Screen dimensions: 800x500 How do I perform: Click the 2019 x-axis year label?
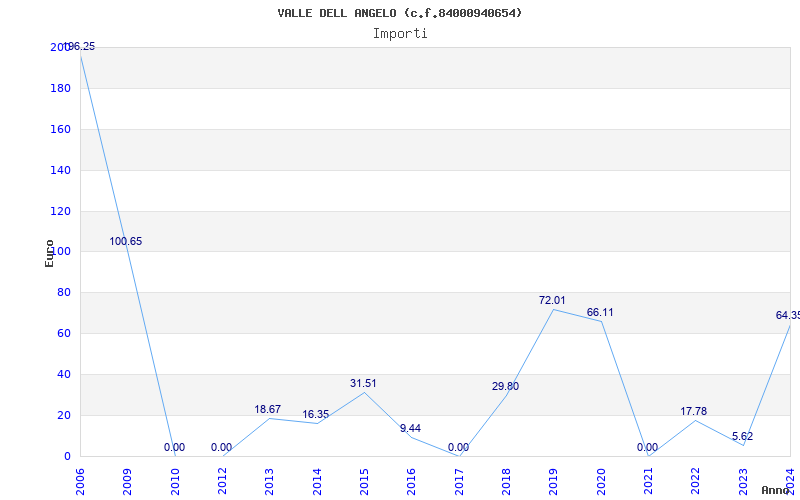pos(553,482)
